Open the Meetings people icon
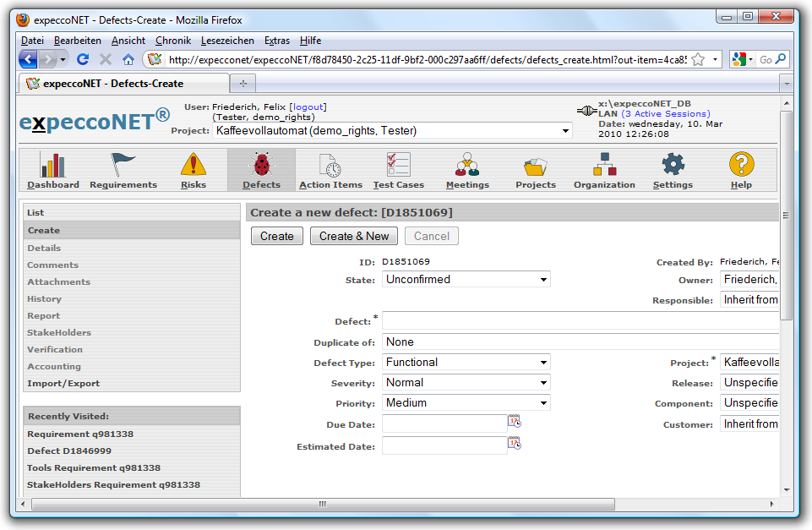Image resolution: width=812 pixels, height=530 pixels. [x=467, y=165]
